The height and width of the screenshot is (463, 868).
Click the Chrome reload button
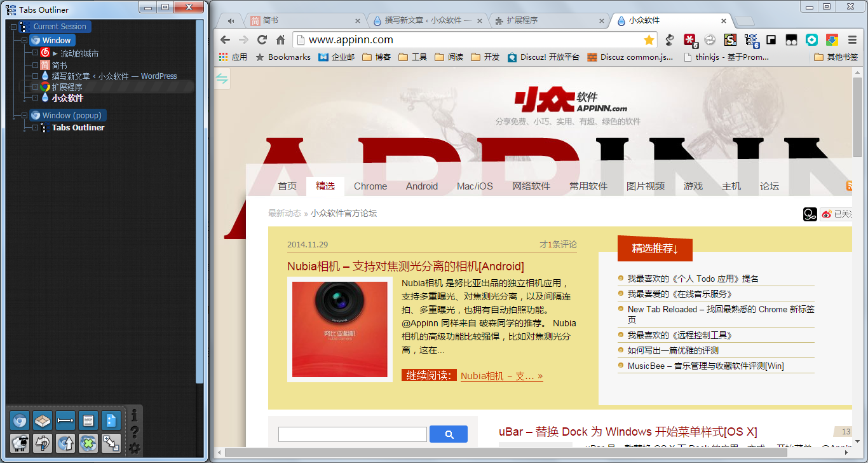(x=262, y=39)
